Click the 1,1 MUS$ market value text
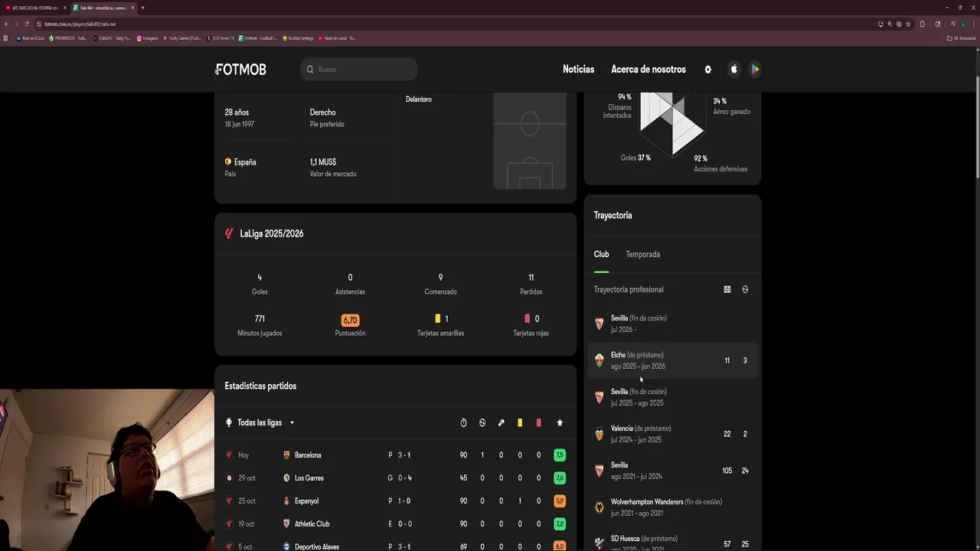Viewport: 980px width, 551px height. 323,162
